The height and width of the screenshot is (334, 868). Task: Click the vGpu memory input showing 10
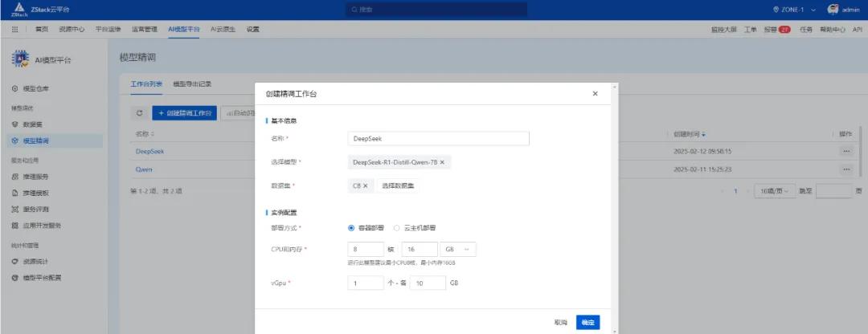click(428, 283)
